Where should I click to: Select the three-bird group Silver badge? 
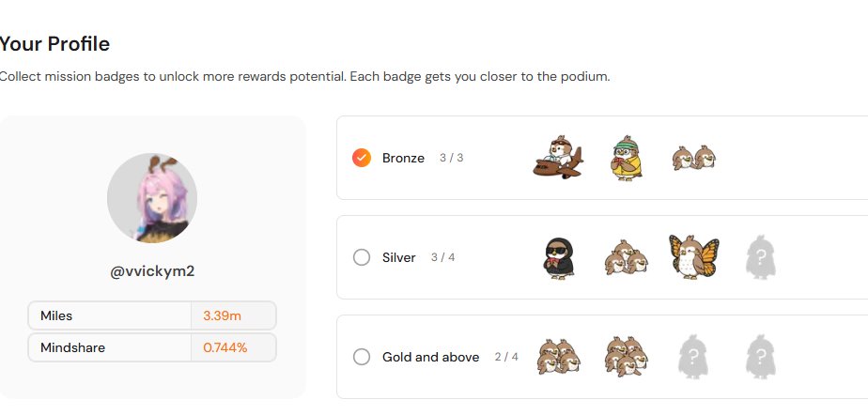click(x=624, y=257)
